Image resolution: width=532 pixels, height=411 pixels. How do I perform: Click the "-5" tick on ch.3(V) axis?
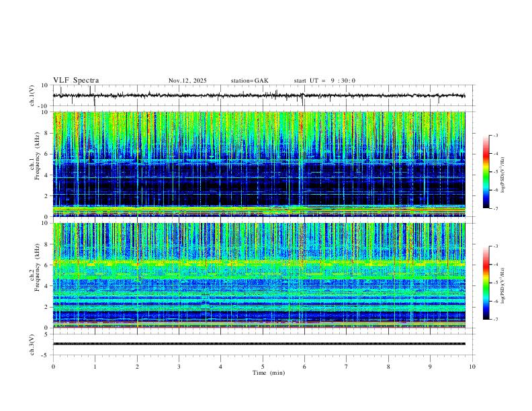pyautogui.click(x=45, y=355)
